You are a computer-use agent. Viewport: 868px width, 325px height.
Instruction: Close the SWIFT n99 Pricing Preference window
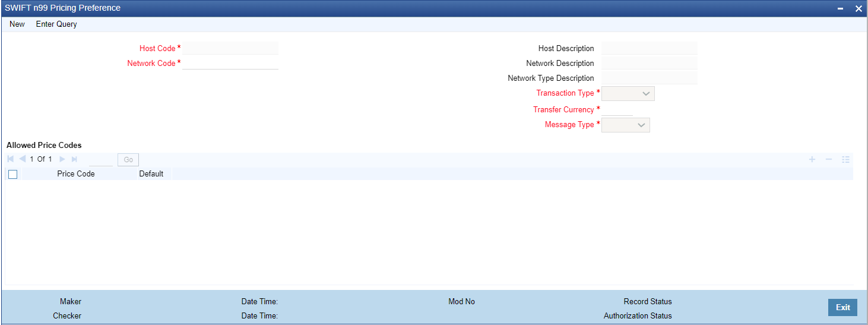(x=859, y=8)
